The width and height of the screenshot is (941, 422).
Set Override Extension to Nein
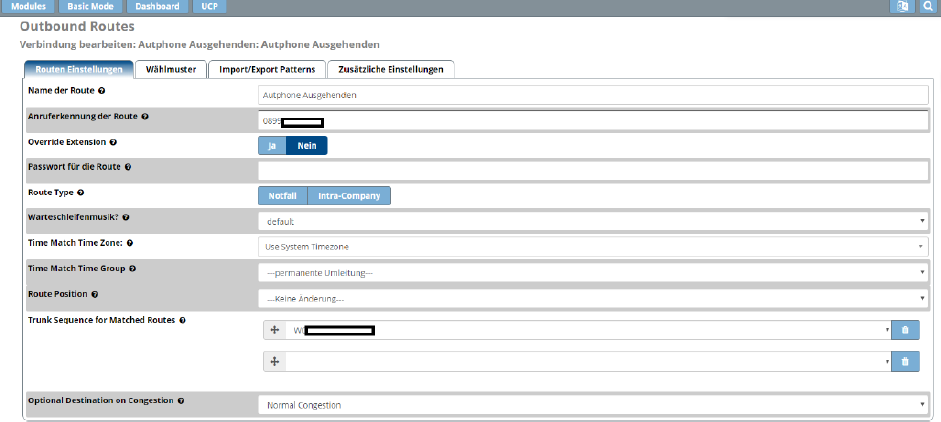[x=306, y=145]
